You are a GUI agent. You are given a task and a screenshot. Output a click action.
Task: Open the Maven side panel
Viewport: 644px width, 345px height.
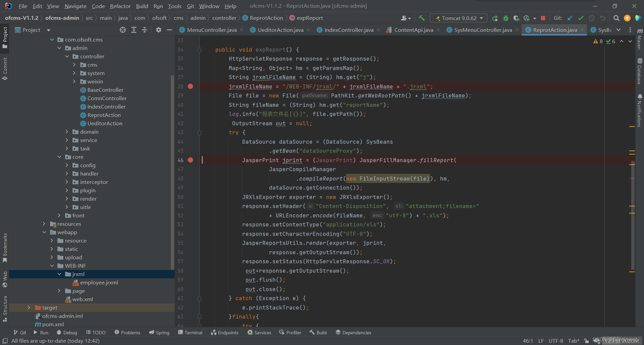pos(640,40)
